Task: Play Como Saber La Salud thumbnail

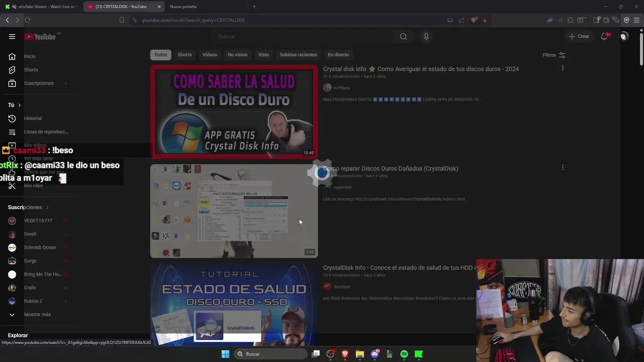Action: (234, 112)
